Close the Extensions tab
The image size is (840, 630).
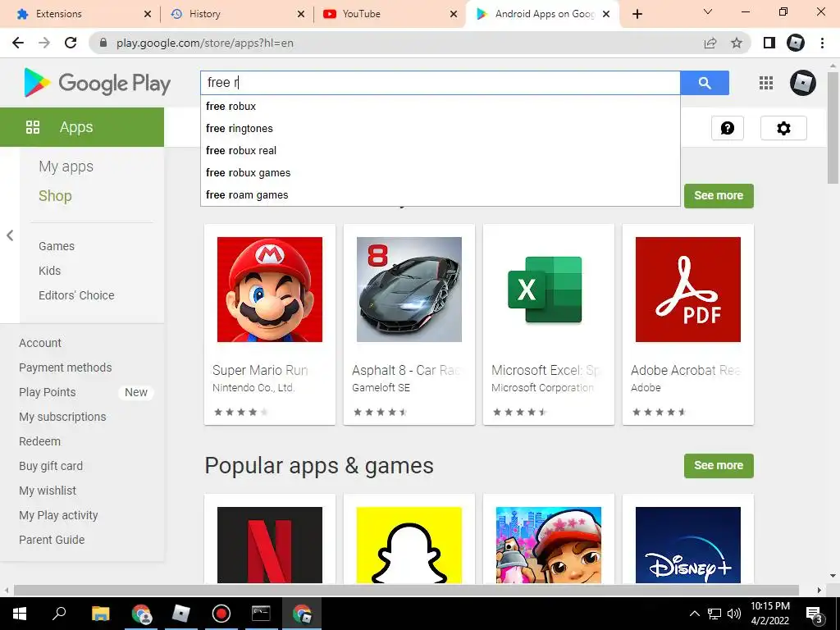tap(148, 14)
